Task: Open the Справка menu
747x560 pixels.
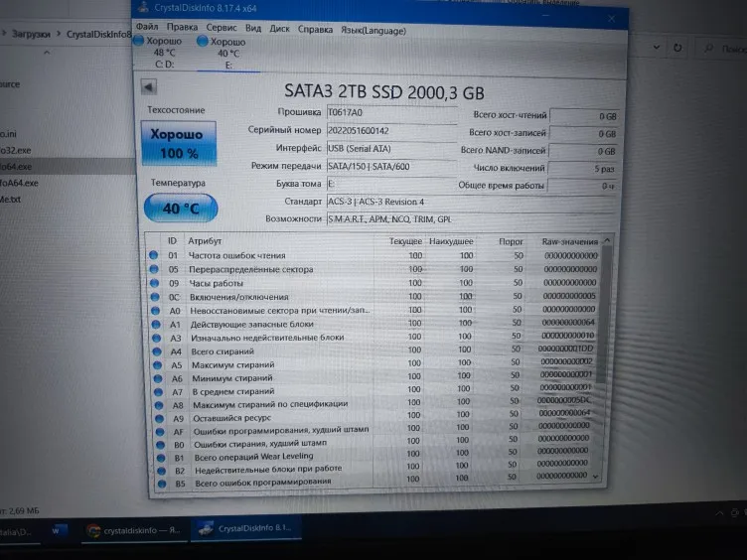Action: (315, 30)
